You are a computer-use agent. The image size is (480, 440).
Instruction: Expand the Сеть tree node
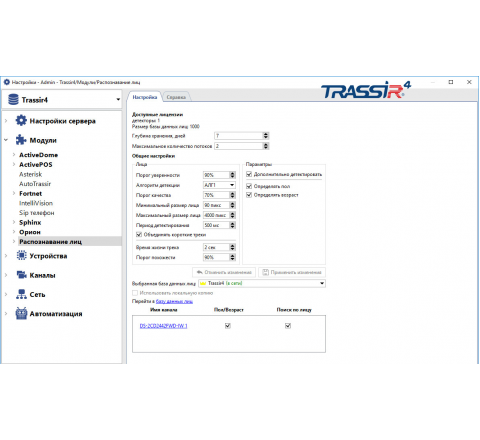pyautogui.click(x=6, y=294)
